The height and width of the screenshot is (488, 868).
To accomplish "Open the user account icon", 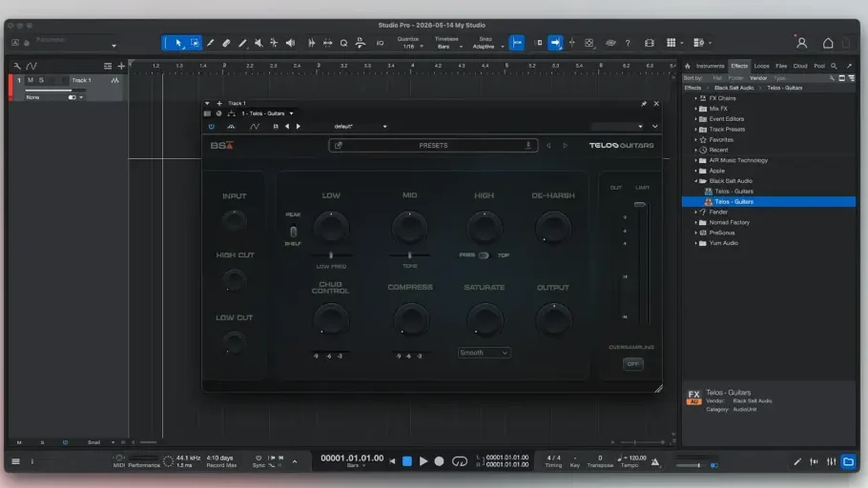I will tap(801, 43).
